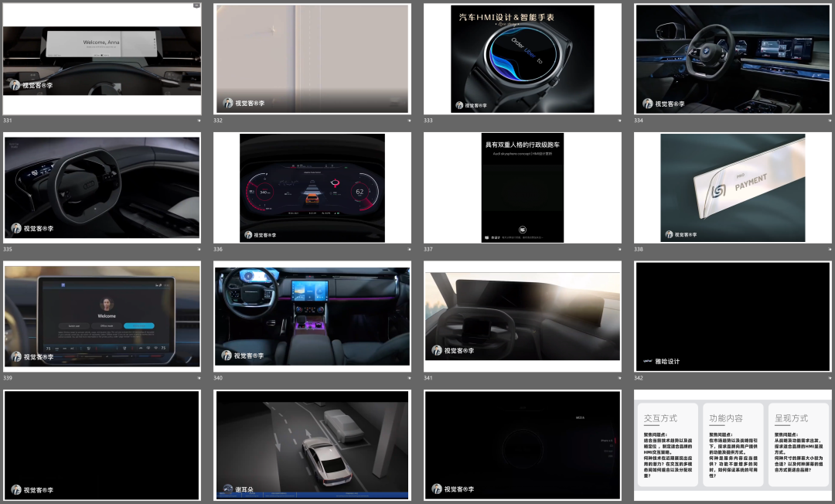835x504 pixels.
Task: Select the tablet Welcome screen slide 339
Action: (102, 317)
